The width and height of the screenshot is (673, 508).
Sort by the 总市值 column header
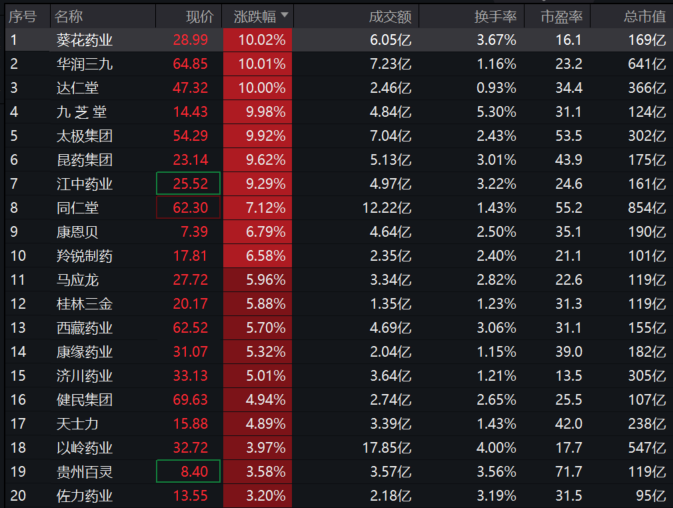(644, 17)
